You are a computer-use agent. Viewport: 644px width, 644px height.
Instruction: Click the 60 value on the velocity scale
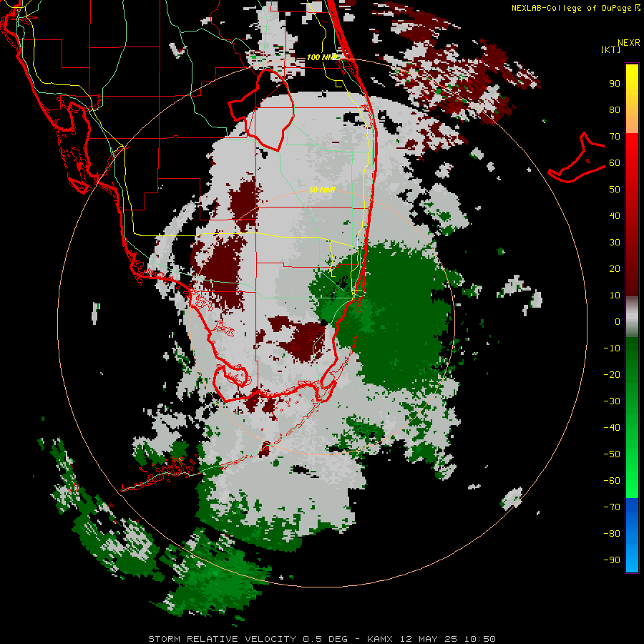click(615, 162)
